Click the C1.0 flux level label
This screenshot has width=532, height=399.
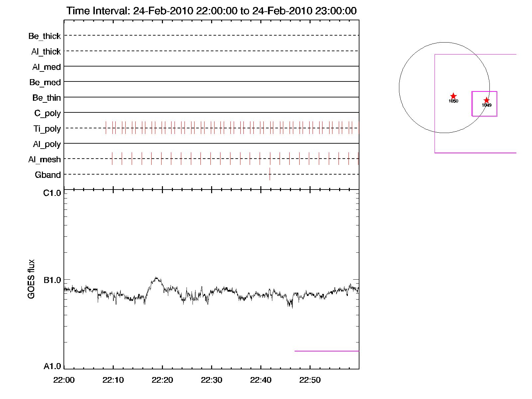pyautogui.click(x=52, y=193)
